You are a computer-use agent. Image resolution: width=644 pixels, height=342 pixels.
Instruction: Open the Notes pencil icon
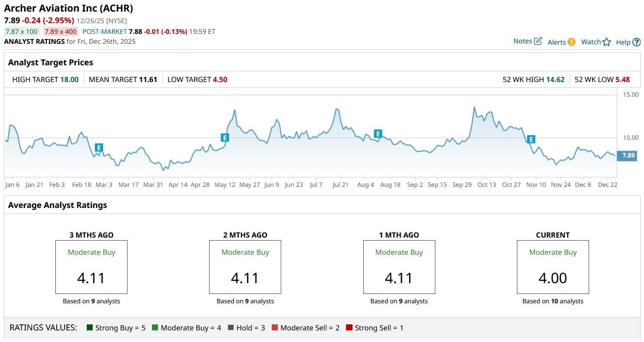pyautogui.click(x=538, y=41)
